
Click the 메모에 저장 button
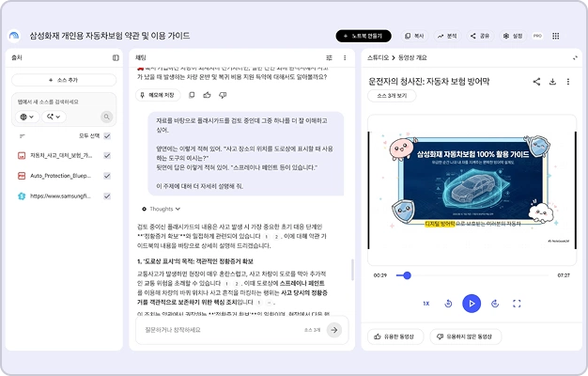point(158,95)
